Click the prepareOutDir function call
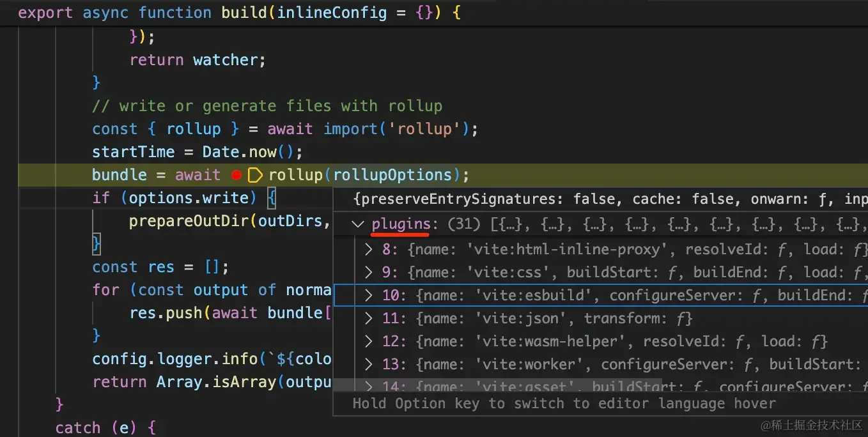868x437 pixels. tap(189, 221)
